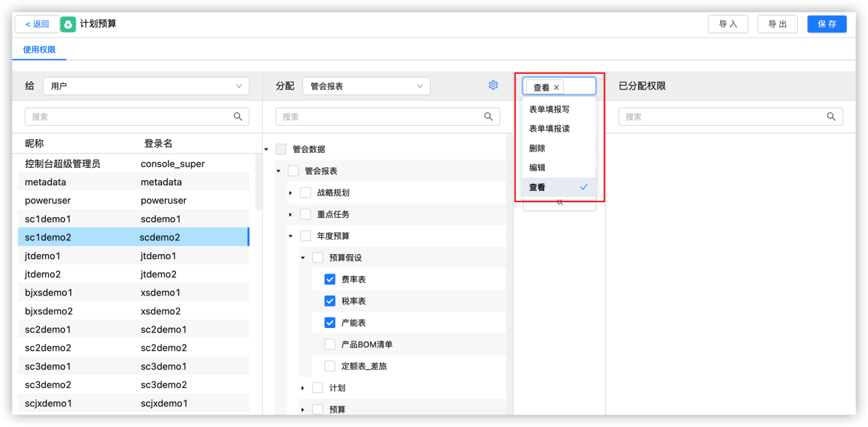Click the settings gear next to 分配 dropdown

pos(493,85)
